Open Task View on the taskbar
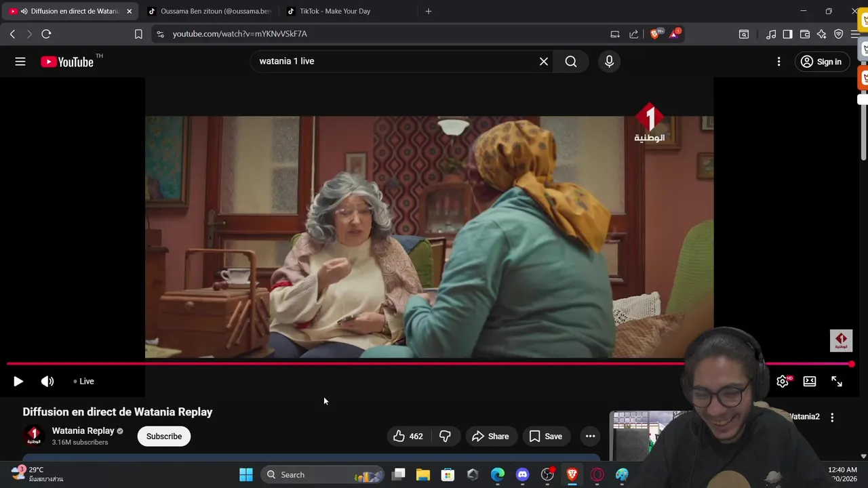 [399, 474]
